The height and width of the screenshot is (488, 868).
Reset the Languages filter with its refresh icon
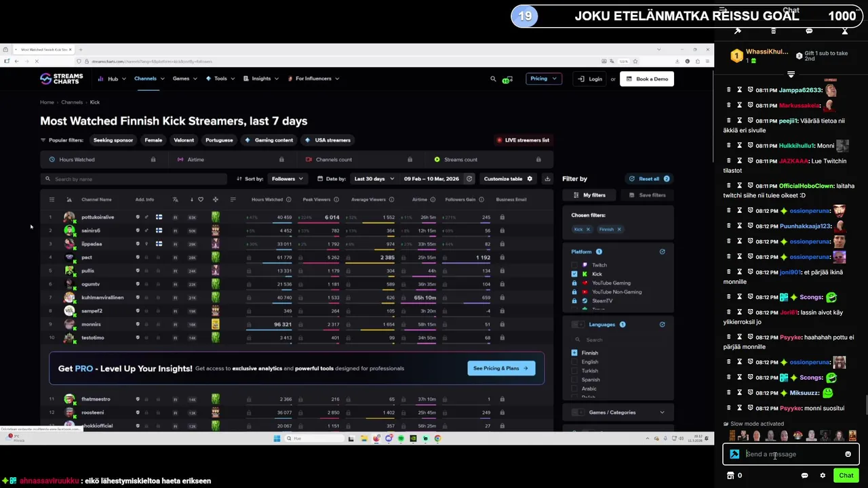pos(662,324)
